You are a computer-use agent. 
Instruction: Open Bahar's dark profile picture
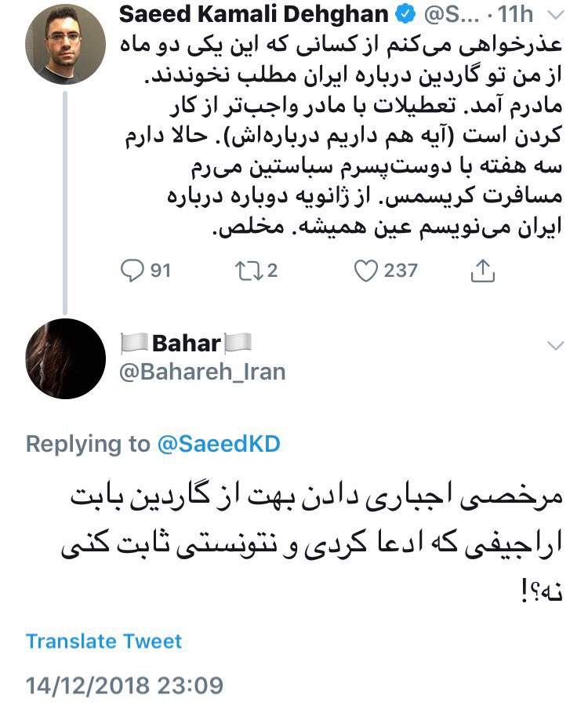tap(65, 359)
